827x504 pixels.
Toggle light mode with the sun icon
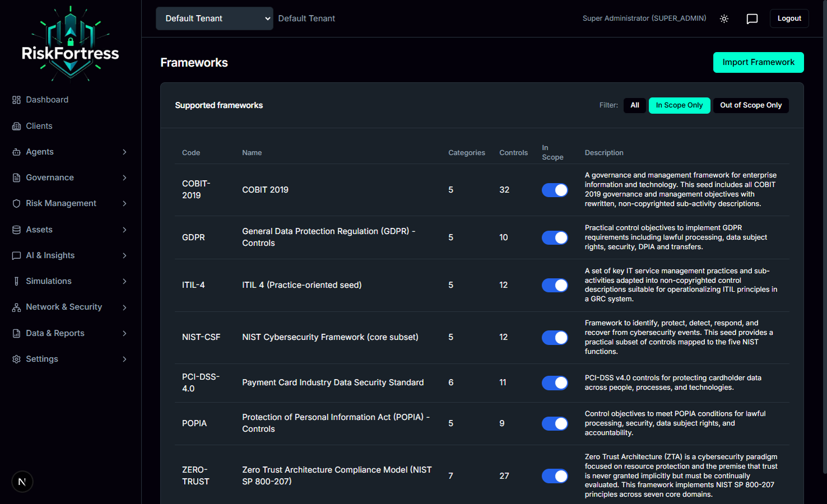click(x=724, y=18)
